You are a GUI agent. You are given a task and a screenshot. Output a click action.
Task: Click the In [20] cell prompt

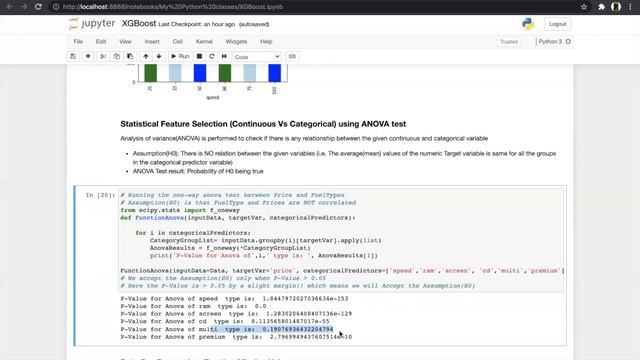point(100,195)
